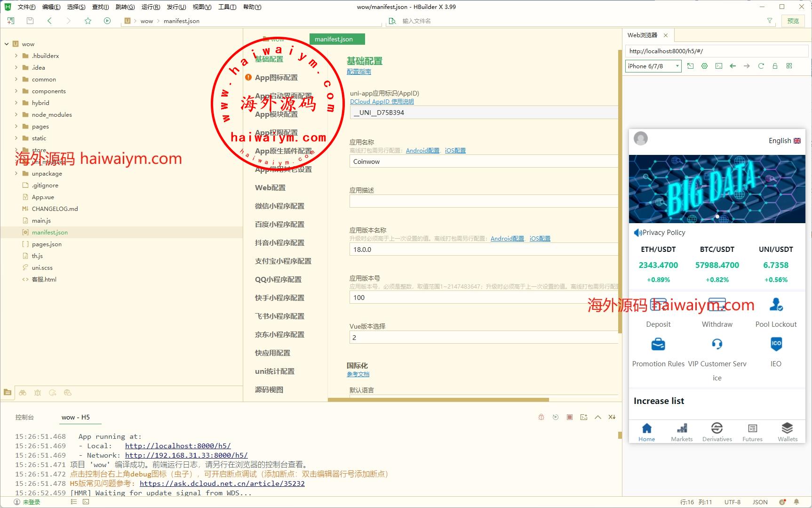This screenshot has width=812, height=508.
Task: Switch to the Web配置 settings tab
Action: 270,187
